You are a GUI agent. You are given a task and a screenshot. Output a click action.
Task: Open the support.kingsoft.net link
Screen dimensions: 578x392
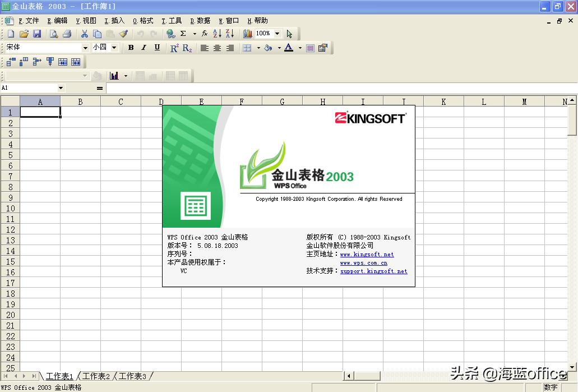[x=374, y=271]
